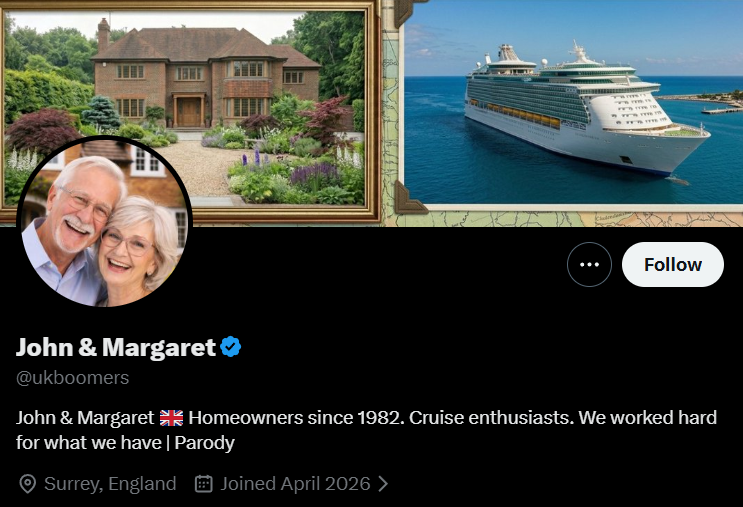Screen dimensions: 743x507
Task: Click the location pin icon
Action: 27,484
